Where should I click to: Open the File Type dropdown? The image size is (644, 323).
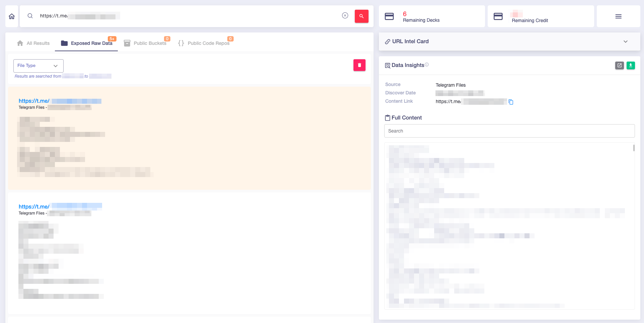[38, 66]
